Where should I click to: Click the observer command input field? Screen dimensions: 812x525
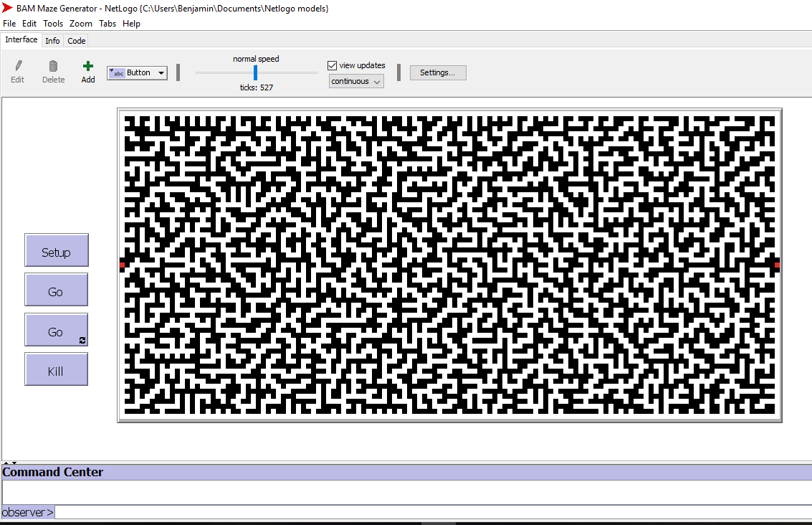point(215,511)
